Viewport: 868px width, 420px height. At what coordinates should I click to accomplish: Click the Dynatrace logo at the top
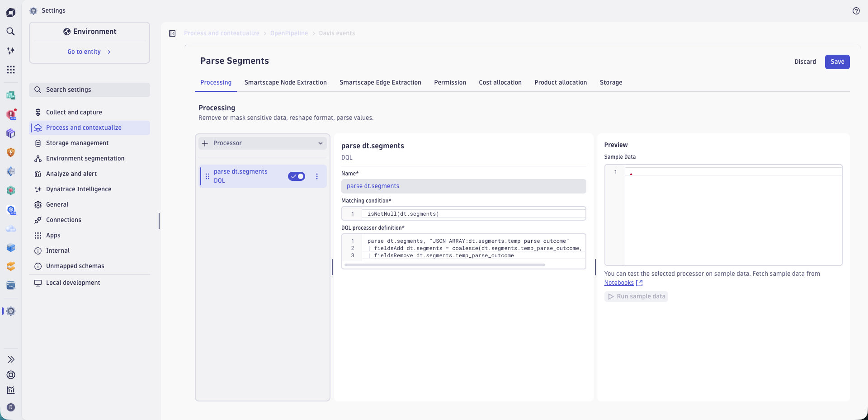point(11,12)
